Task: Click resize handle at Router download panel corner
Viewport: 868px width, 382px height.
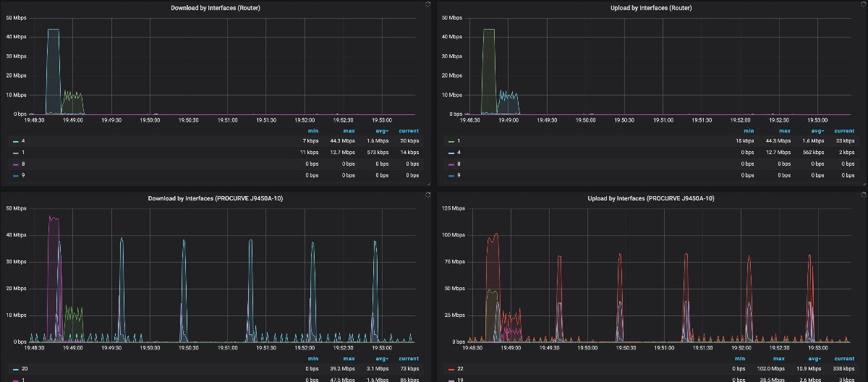Action: [x=428, y=184]
